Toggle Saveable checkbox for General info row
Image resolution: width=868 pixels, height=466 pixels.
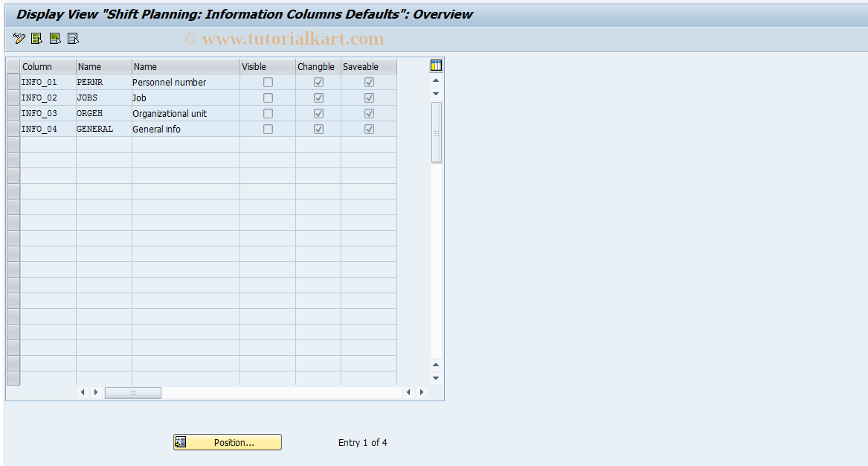[x=369, y=129]
